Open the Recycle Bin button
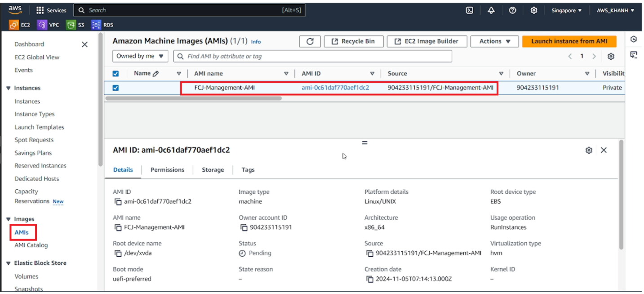 pyautogui.click(x=353, y=41)
